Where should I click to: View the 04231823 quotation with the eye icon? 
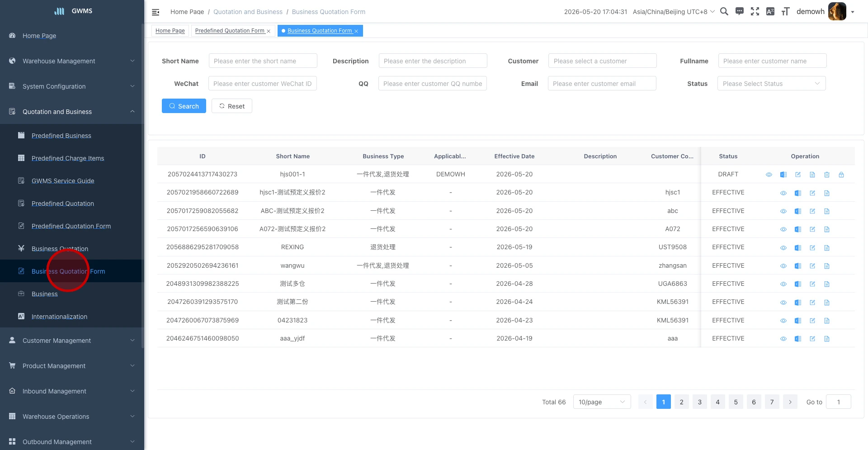[783, 321]
